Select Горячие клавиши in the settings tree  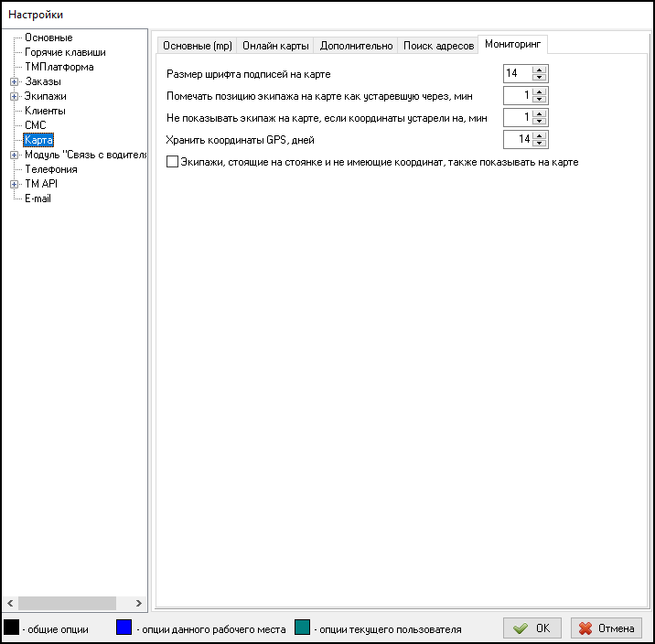coord(65,52)
